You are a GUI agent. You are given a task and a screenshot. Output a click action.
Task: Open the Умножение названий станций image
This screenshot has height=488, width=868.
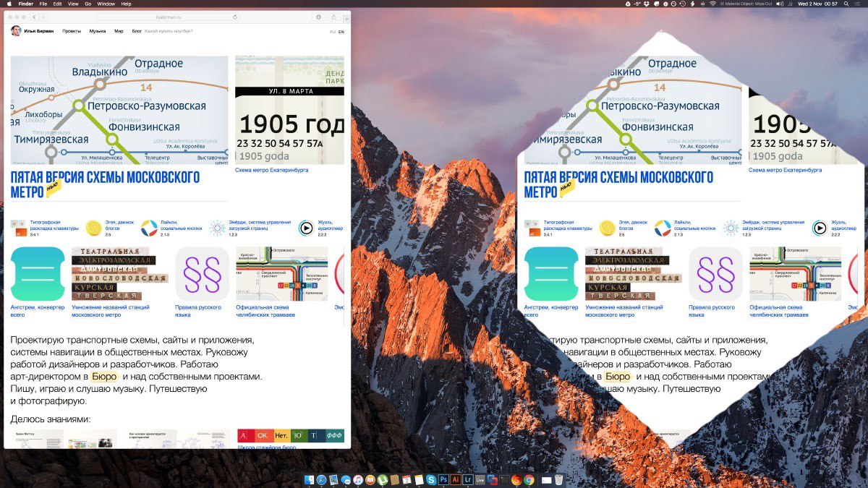(x=119, y=274)
